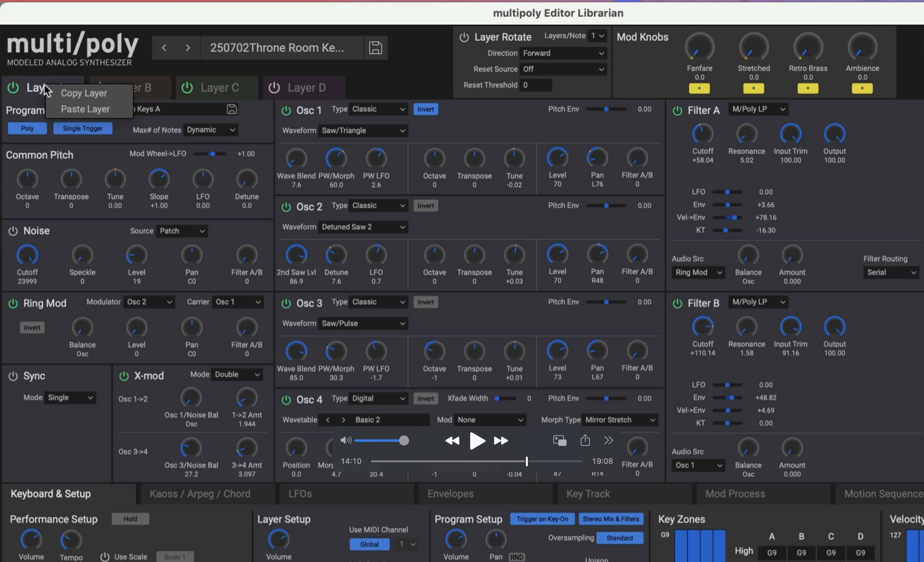Toggle X-mod power icon
The width and height of the screenshot is (924, 562).
pos(124,376)
